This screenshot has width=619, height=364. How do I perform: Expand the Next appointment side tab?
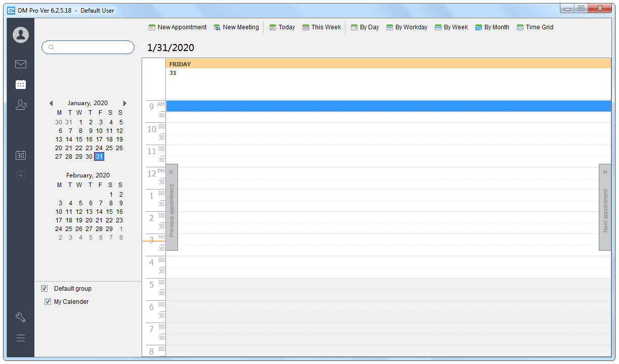605,207
